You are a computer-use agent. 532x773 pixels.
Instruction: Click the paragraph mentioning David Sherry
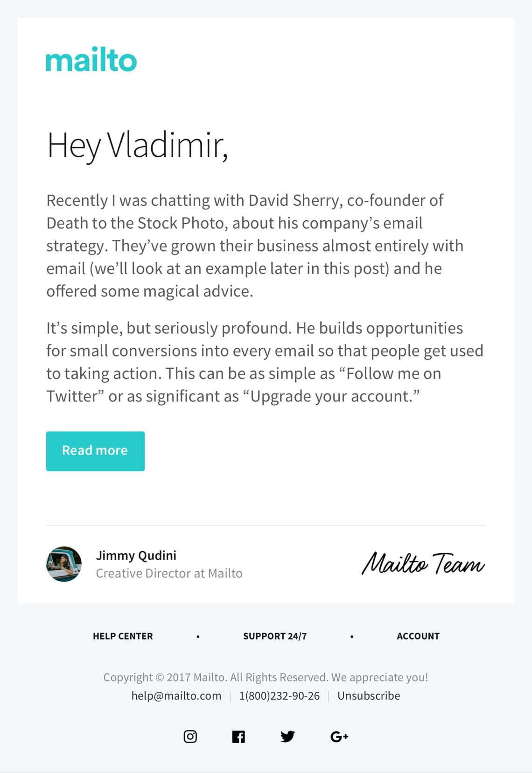pyautogui.click(x=255, y=246)
